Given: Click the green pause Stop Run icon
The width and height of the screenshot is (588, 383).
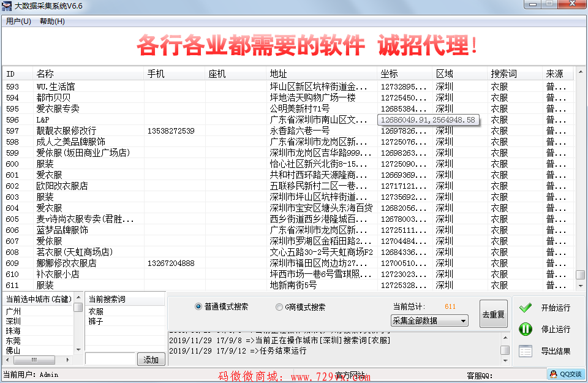Looking at the screenshot, I should pyautogui.click(x=525, y=329).
